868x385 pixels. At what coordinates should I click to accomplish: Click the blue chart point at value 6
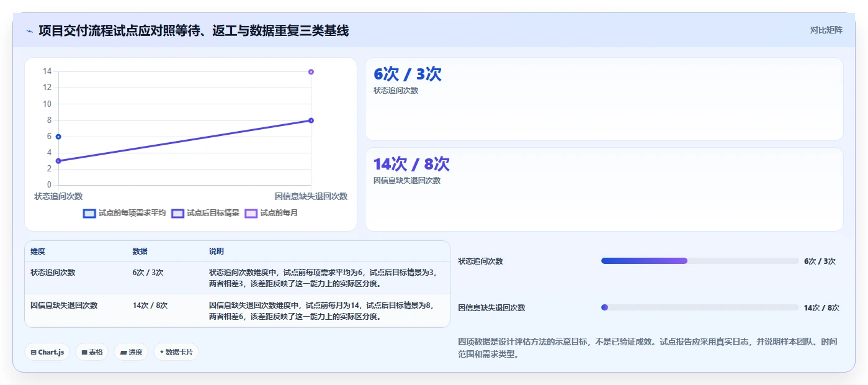pos(58,137)
